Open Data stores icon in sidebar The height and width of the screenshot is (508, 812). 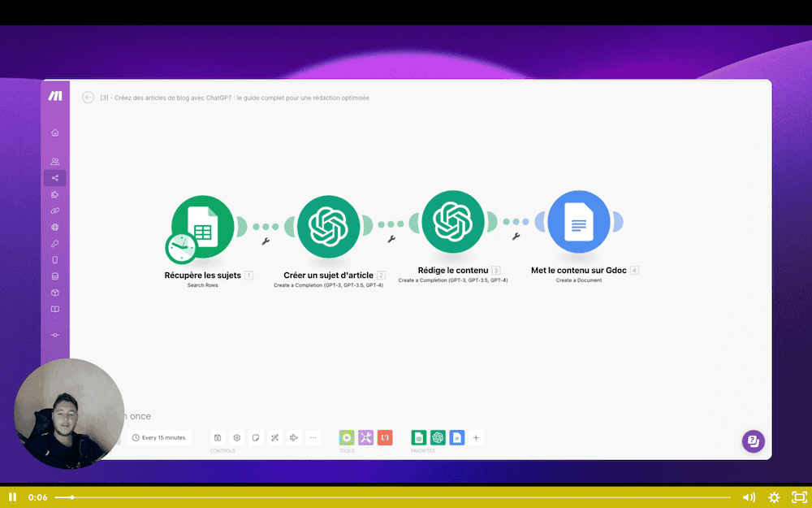pos(55,276)
